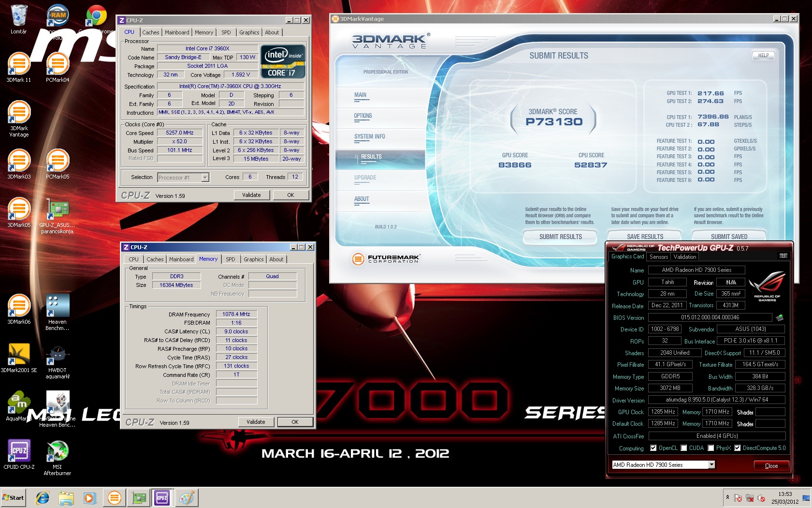Switch to the Sensors tab in GPU-Z

[x=658, y=257]
